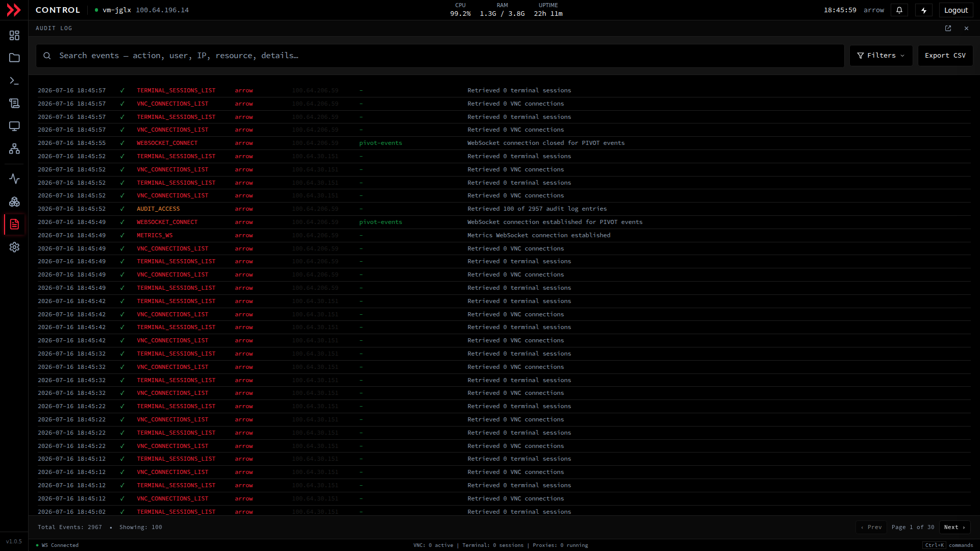Click 'Terminal: 0 sessions' status entry
The height and width of the screenshot is (551, 980).
[x=493, y=545]
